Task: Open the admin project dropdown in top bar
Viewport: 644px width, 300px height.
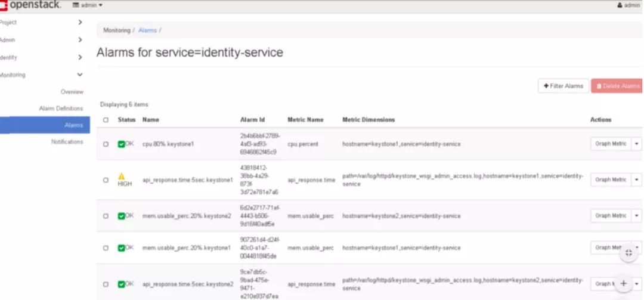Action: pyautogui.click(x=88, y=5)
